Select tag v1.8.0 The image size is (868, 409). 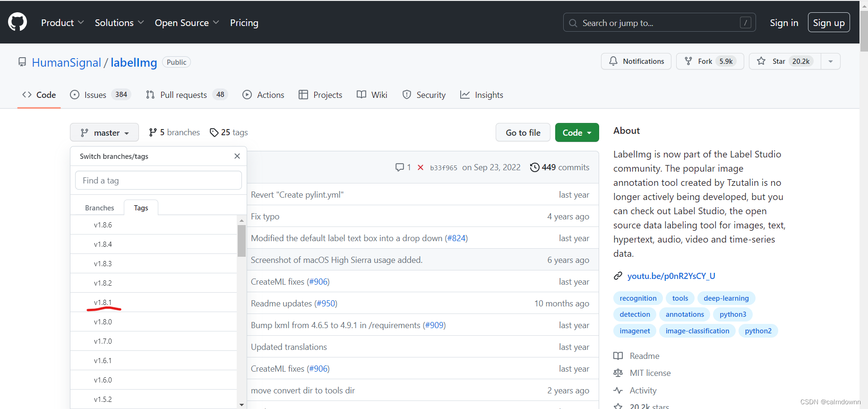coord(154,322)
